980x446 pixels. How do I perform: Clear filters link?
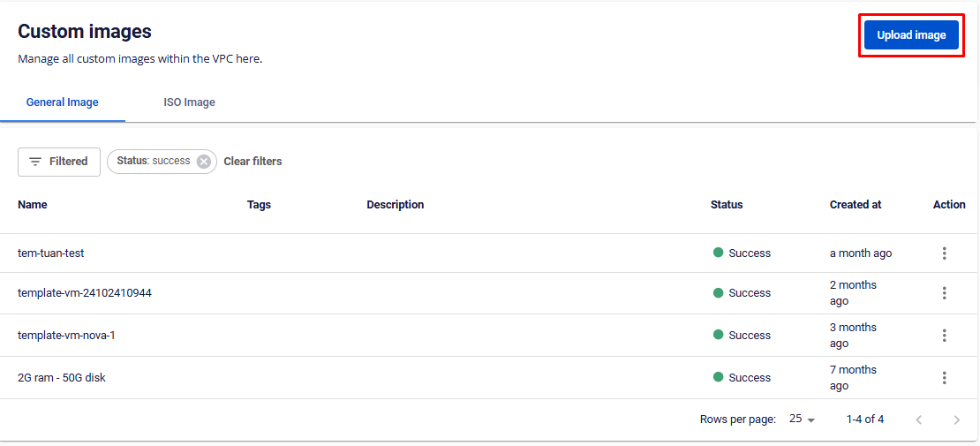click(253, 162)
